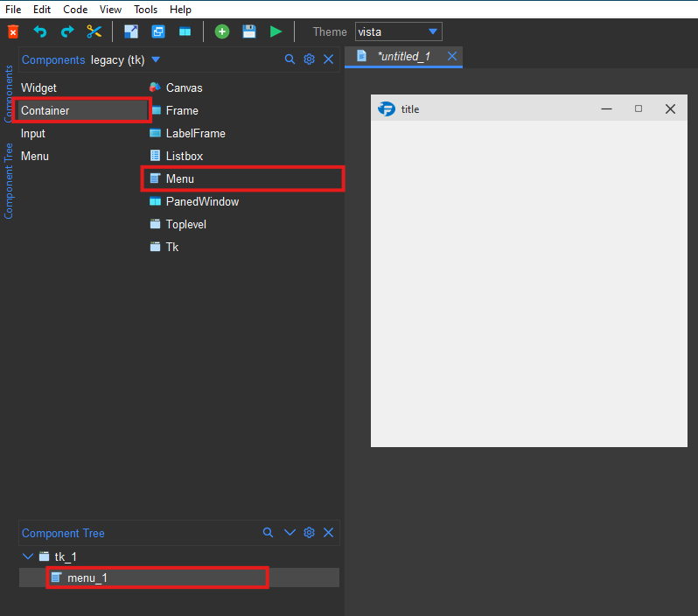Image resolution: width=698 pixels, height=616 pixels.
Task: Redo the last undone action
Action: pos(67,31)
